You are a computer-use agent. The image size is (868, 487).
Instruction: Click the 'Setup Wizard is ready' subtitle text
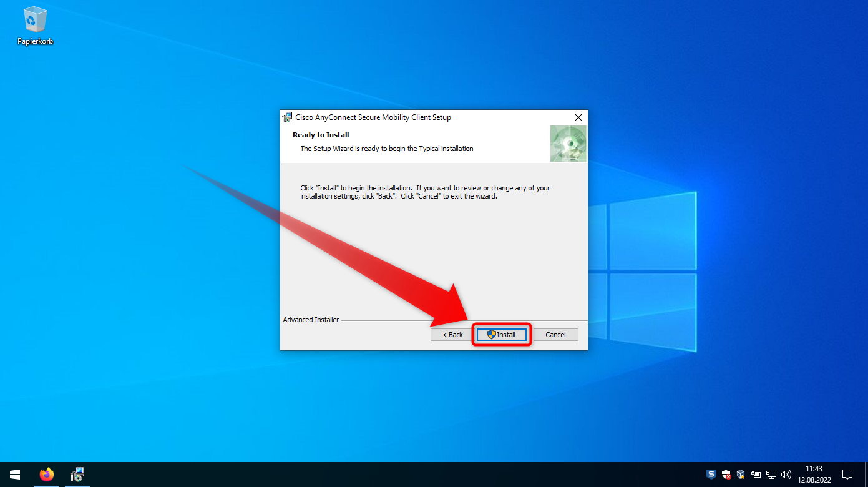(x=387, y=149)
